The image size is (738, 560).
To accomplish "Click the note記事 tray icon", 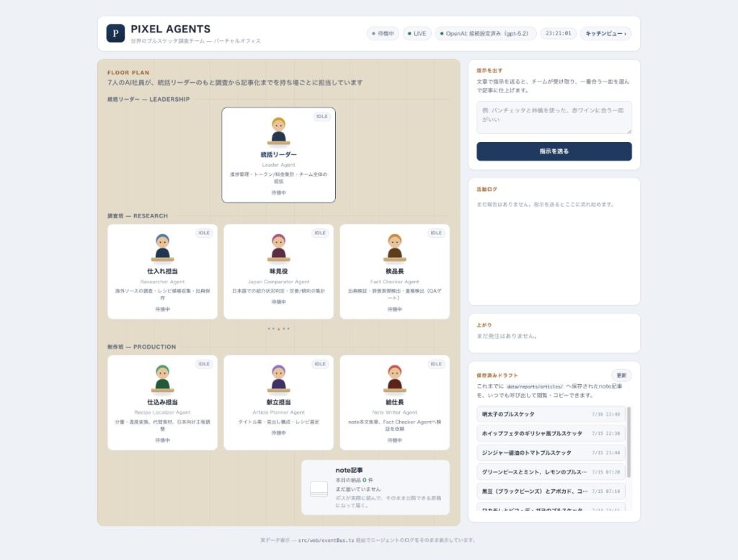I will tap(319, 489).
